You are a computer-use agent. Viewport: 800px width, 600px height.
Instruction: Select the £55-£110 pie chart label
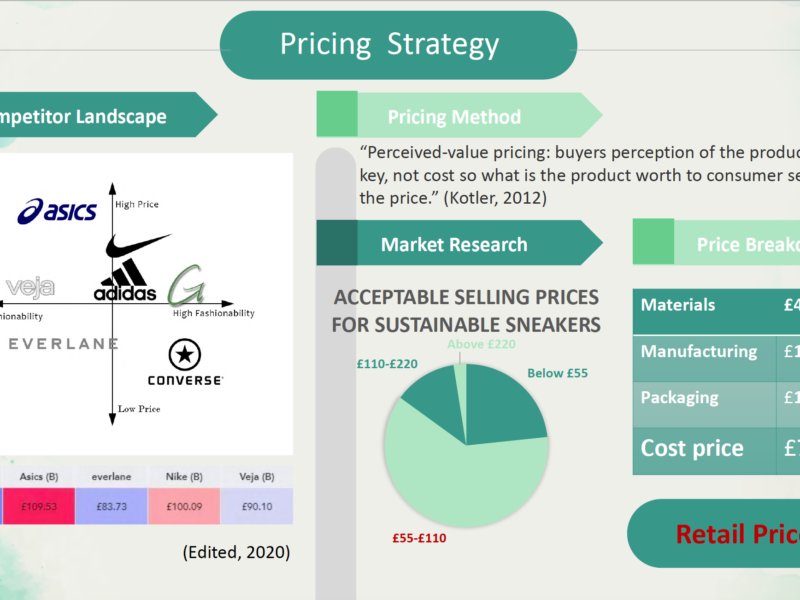pyautogui.click(x=419, y=538)
